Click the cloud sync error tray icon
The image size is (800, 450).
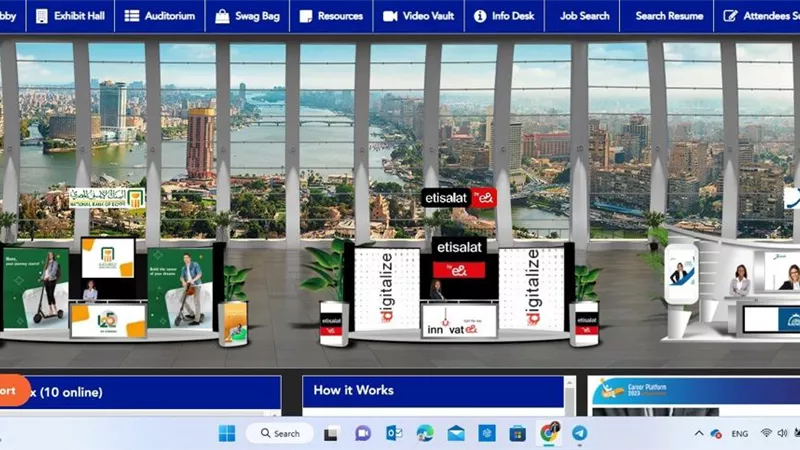tap(716, 434)
